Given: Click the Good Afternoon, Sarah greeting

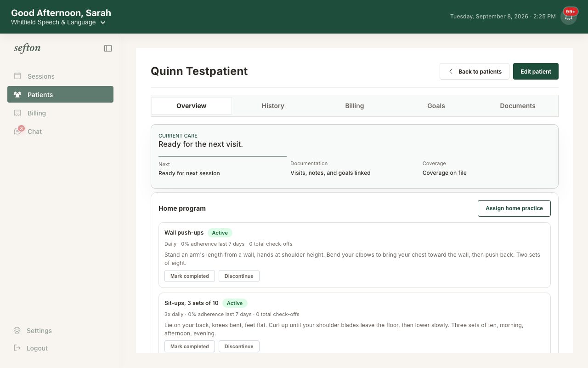Looking at the screenshot, I should pyautogui.click(x=61, y=13).
